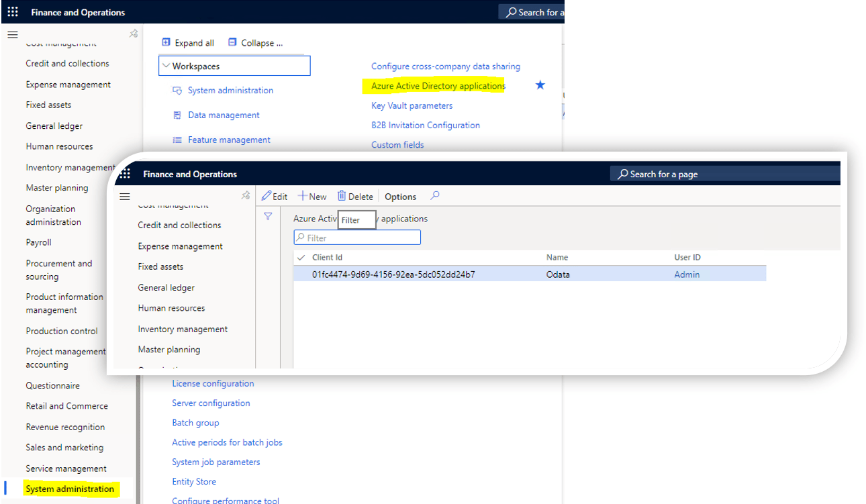Select all rows checkmark in grid header

pyautogui.click(x=301, y=257)
